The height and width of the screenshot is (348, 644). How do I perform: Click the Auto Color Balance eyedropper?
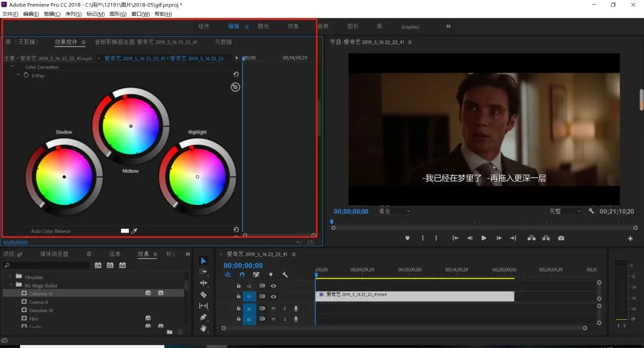click(134, 231)
